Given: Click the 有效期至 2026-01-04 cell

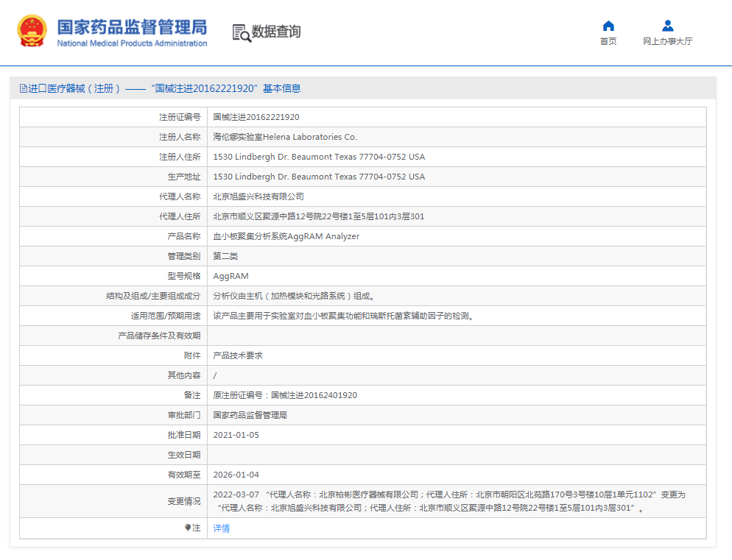Looking at the screenshot, I should point(239,474).
